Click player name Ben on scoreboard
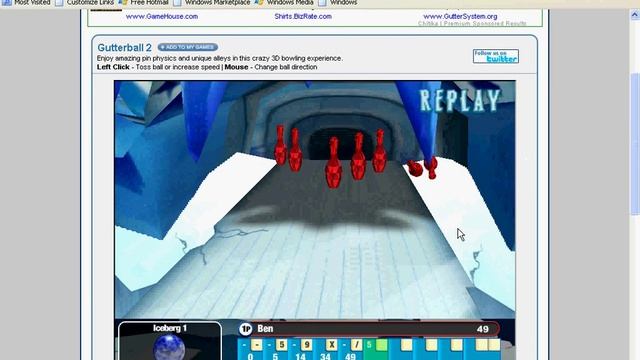 tap(265, 329)
